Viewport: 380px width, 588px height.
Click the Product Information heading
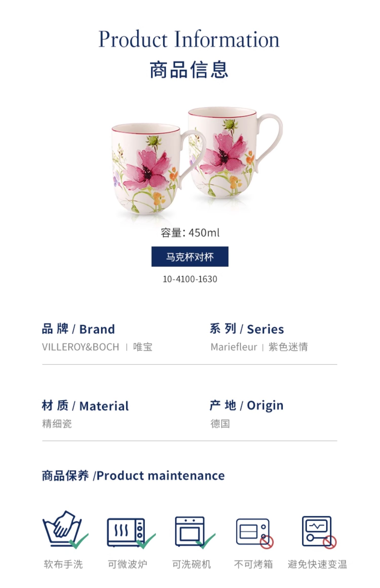click(189, 39)
